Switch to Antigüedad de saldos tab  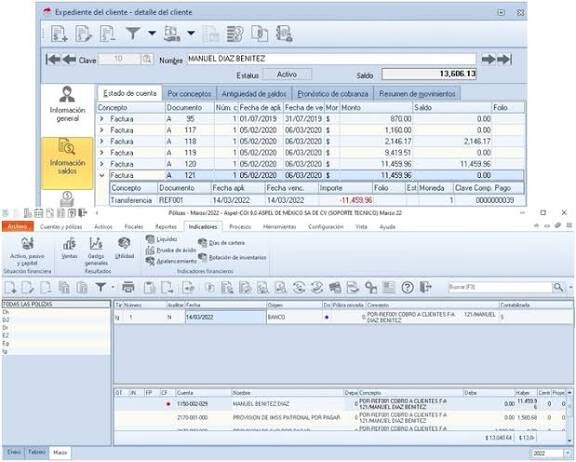click(254, 94)
